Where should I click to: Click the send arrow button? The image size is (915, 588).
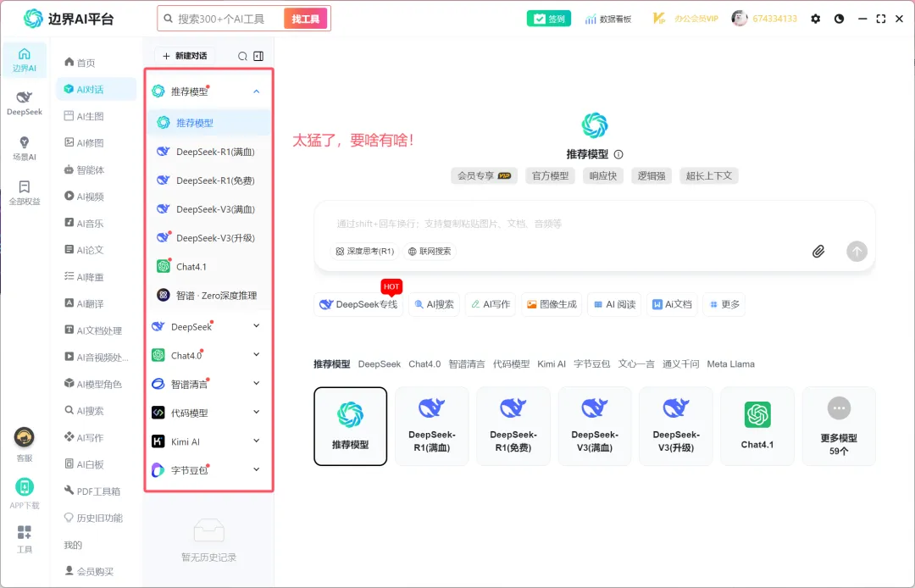857,252
